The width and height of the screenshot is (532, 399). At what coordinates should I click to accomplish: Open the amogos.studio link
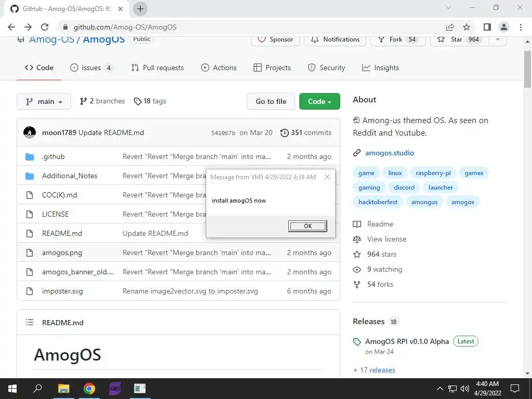click(390, 153)
